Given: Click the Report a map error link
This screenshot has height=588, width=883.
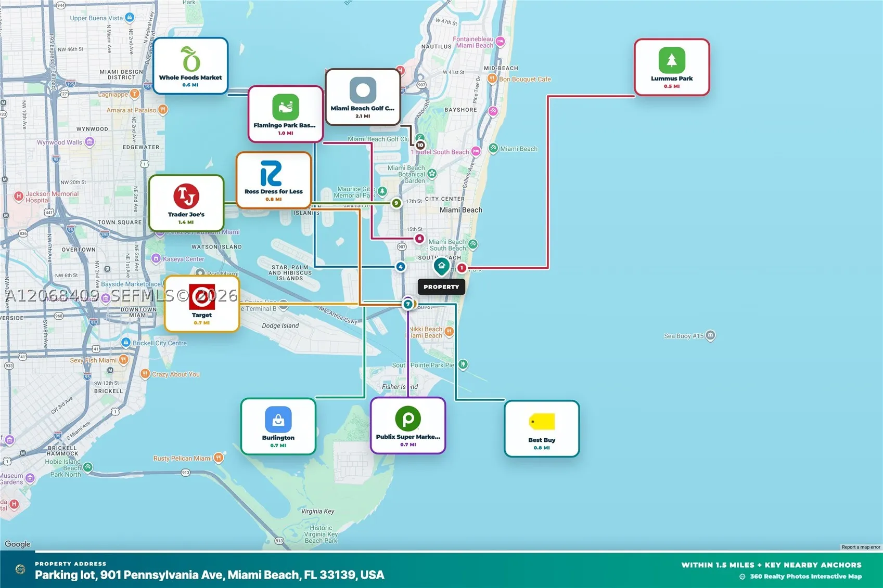Looking at the screenshot, I should tap(861, 547).
